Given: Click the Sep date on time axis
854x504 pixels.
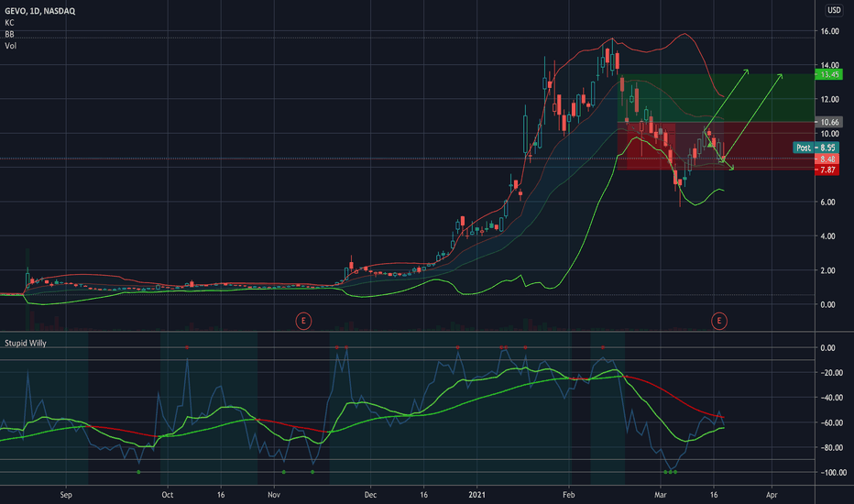Looking at the screenshot, I should click(x=66, y=495).
